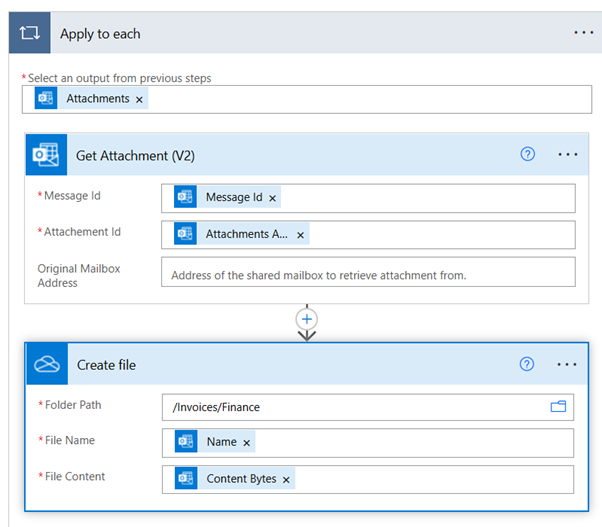Remove the Message Id token
This screenshot has width=602, height=527.
click(273, 198)
